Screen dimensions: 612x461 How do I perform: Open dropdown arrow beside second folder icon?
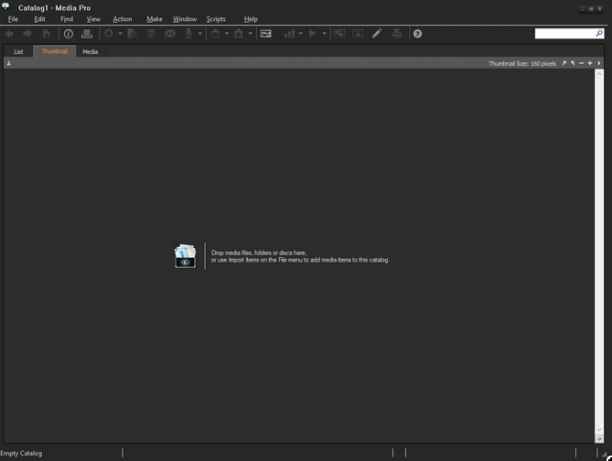251,34
